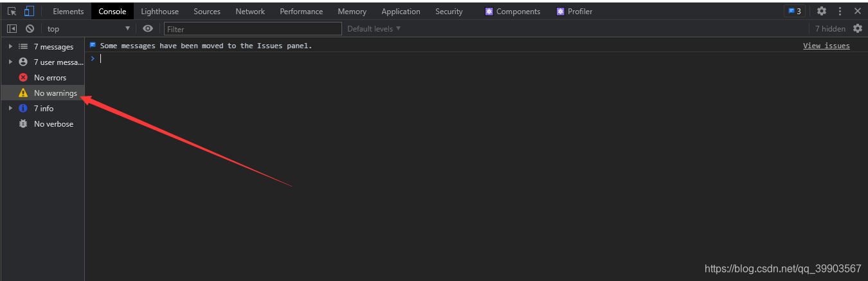This screenshot has height=281, width=868.
Task: Click the list icon beside '7 messages'
Action: (x=23, y=46)
